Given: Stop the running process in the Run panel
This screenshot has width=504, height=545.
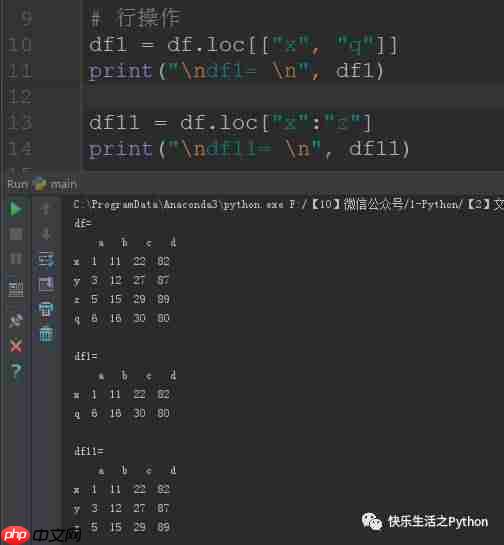Looking at the screenshot, I should tap(16, 234).
